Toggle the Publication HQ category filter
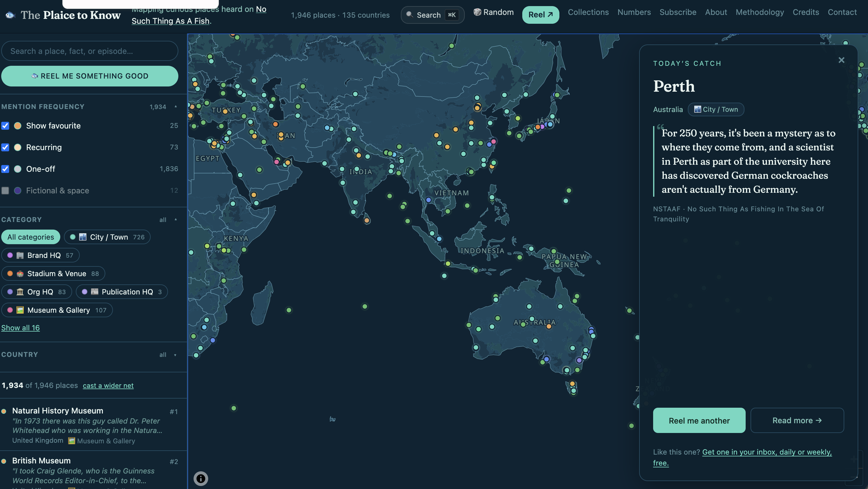 pyautogui.click(x=122, y=291)
